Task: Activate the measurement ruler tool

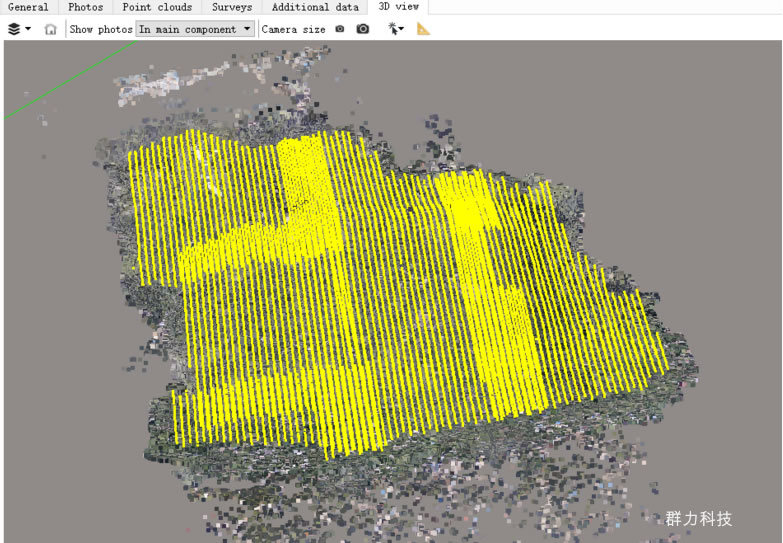Action: click(x=424, y=29)
